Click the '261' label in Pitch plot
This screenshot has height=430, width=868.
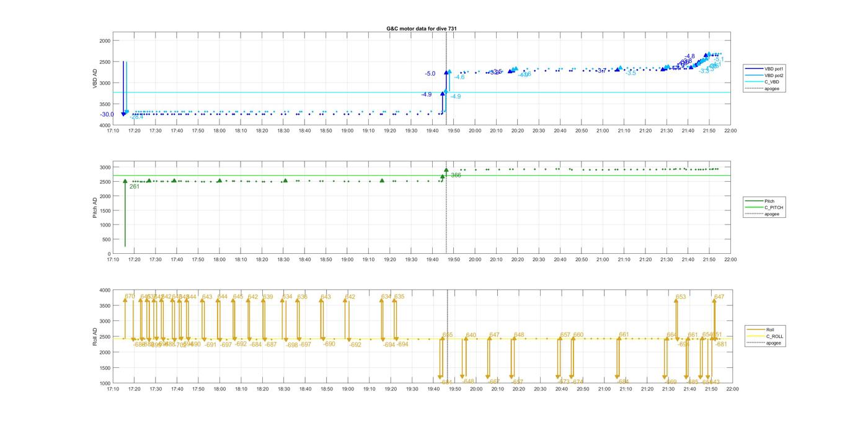(x=134, y=186)
